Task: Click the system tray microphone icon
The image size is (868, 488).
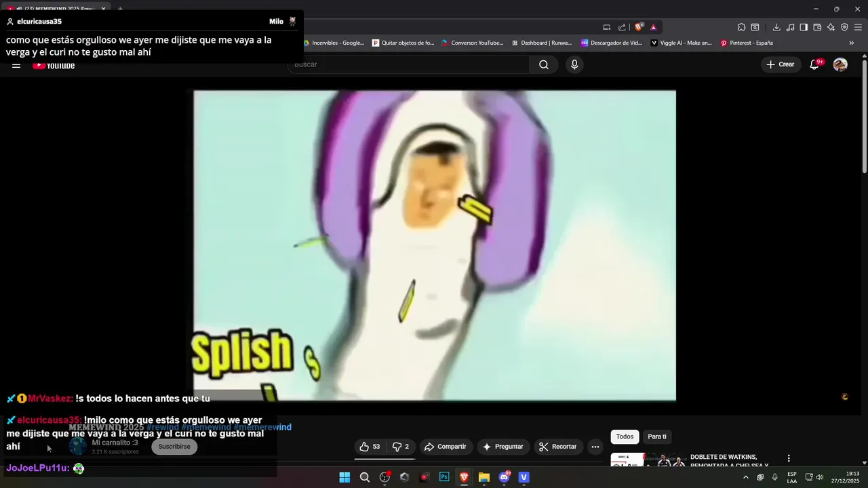Action: [x=775, y=477]
